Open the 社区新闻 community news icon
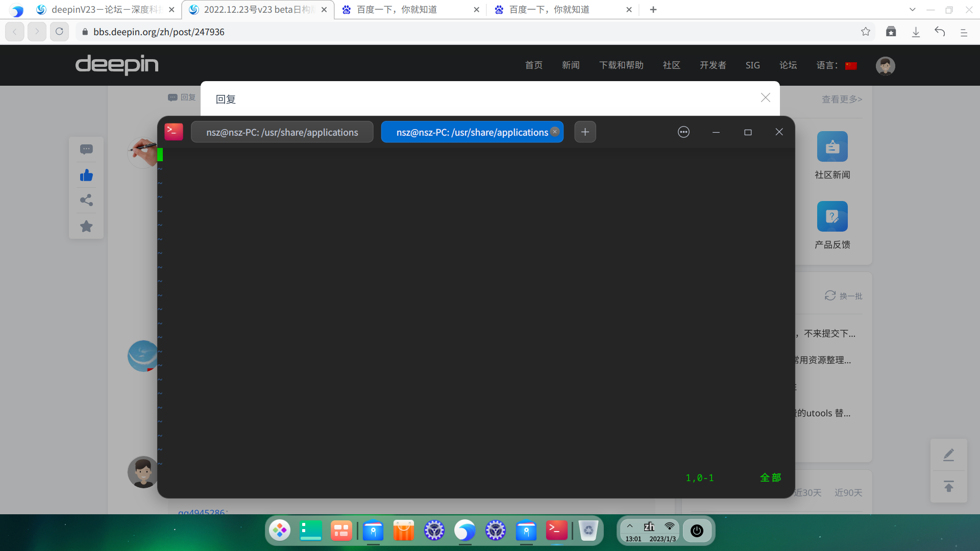Image resolution: width=980 pixels, height=551 pixels. (832, 147)
